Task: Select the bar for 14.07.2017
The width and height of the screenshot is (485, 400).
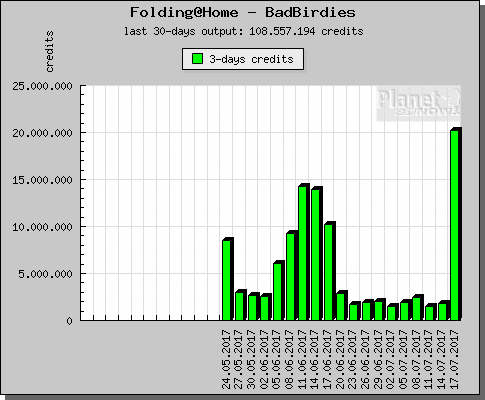Action: 443,311
